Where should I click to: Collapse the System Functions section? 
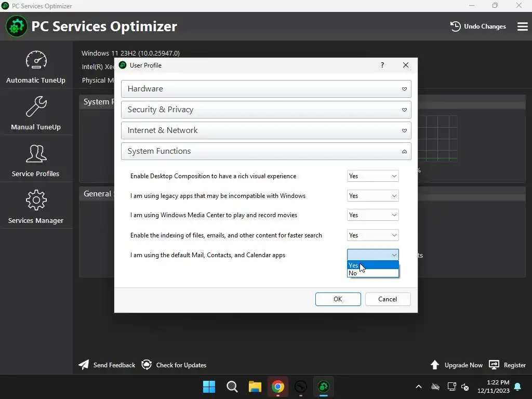tap(266, 151)
